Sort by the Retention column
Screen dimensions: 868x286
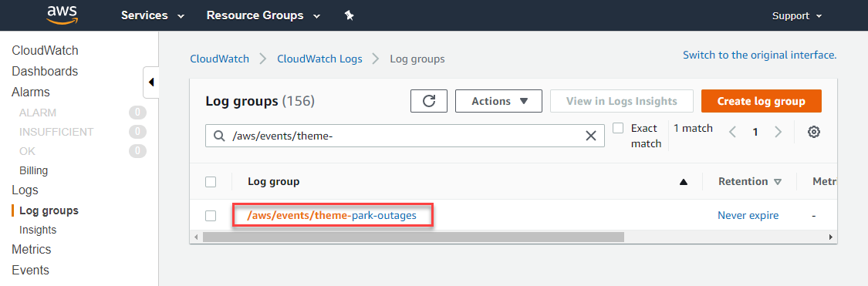click(x=749, y=182)
